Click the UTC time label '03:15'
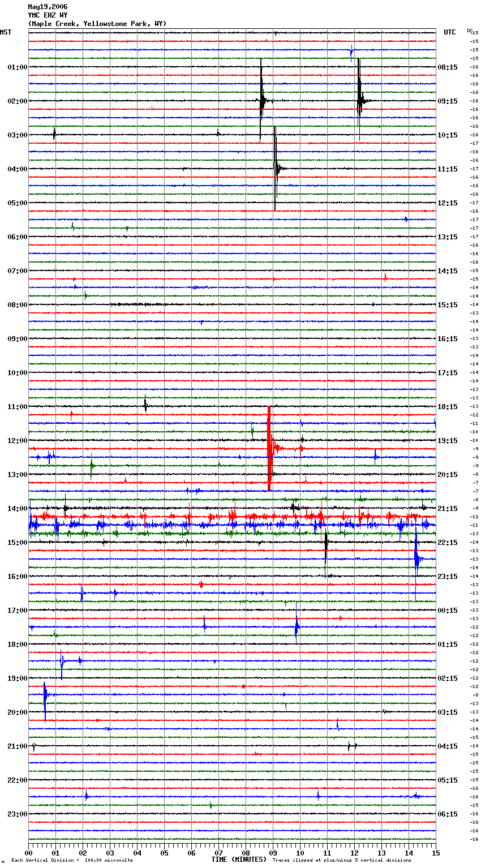The image size is (481, 868). tap(448, 712)
